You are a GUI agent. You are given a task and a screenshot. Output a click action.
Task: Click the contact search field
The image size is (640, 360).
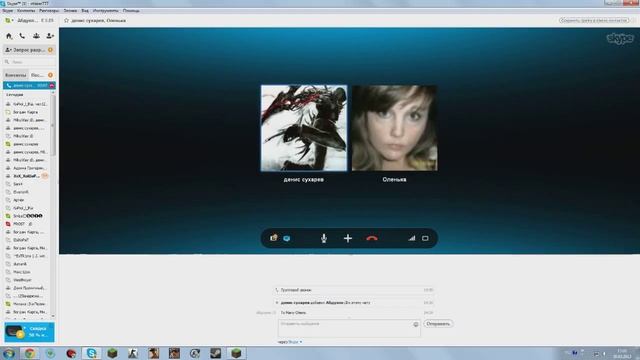29,62
